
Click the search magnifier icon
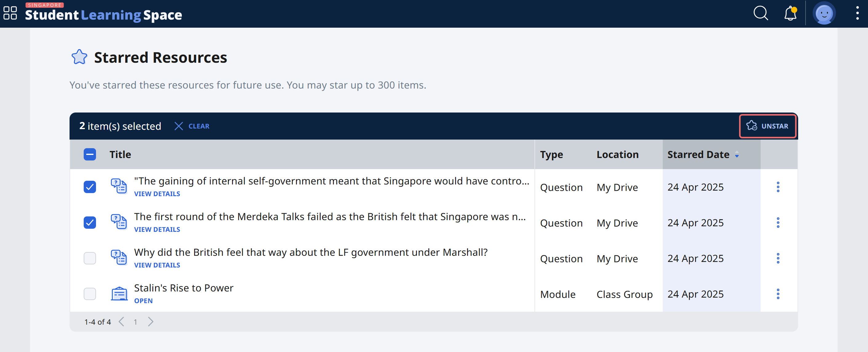point(761,14)
